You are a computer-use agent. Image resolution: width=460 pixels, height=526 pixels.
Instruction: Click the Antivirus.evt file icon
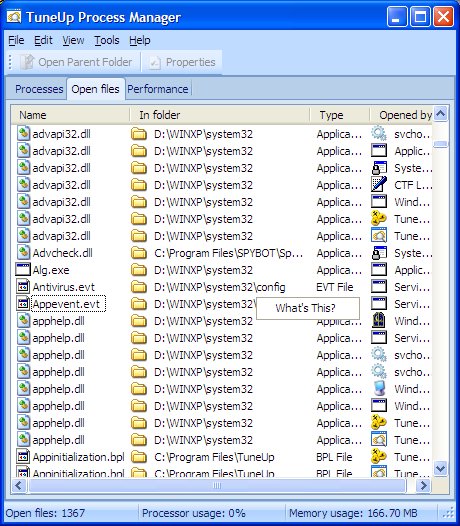pos(23,287)
